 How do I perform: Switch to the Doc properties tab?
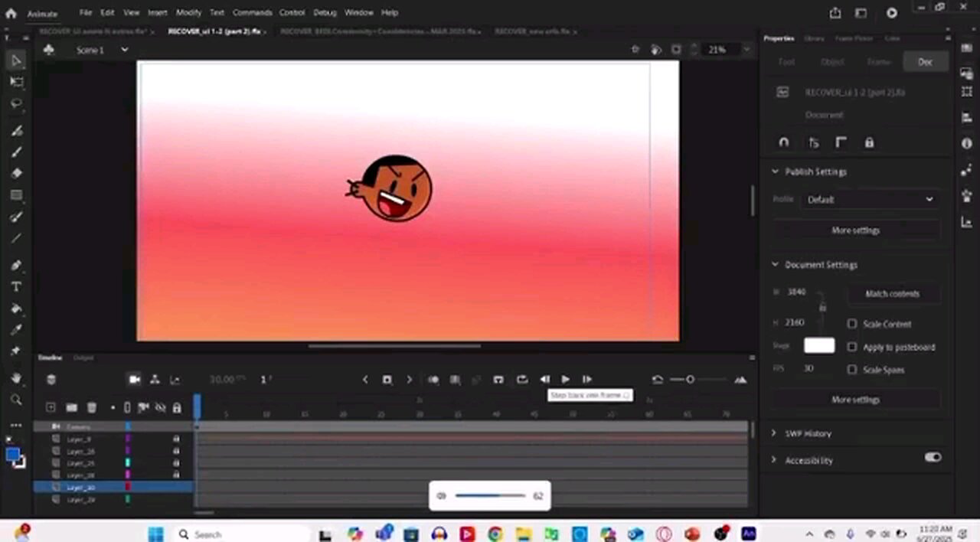925,62
